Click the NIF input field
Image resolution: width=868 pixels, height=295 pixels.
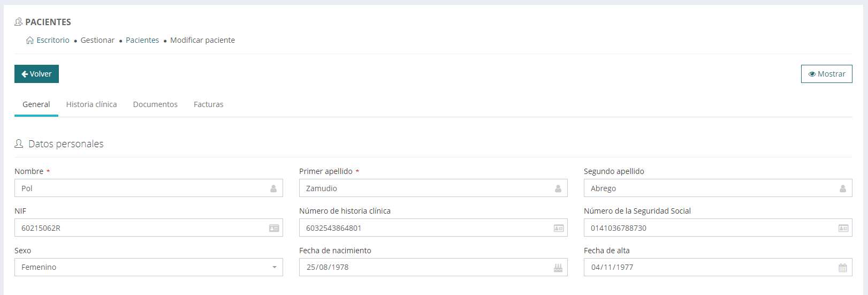click(139, 228)
